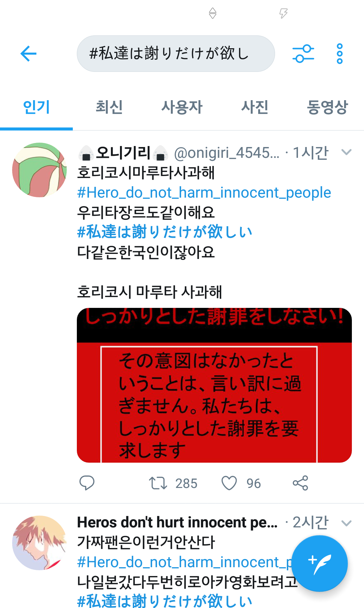
Task: Open the #私達は謝りだけが欲しい hashtag in the first tweet
Action: pyautogui.click(x=165, y=232)
